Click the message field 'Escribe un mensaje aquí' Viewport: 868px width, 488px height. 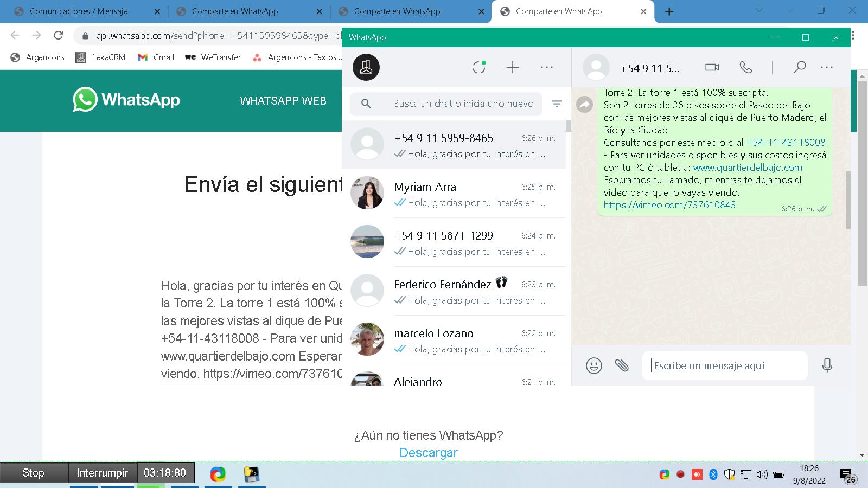725,365
